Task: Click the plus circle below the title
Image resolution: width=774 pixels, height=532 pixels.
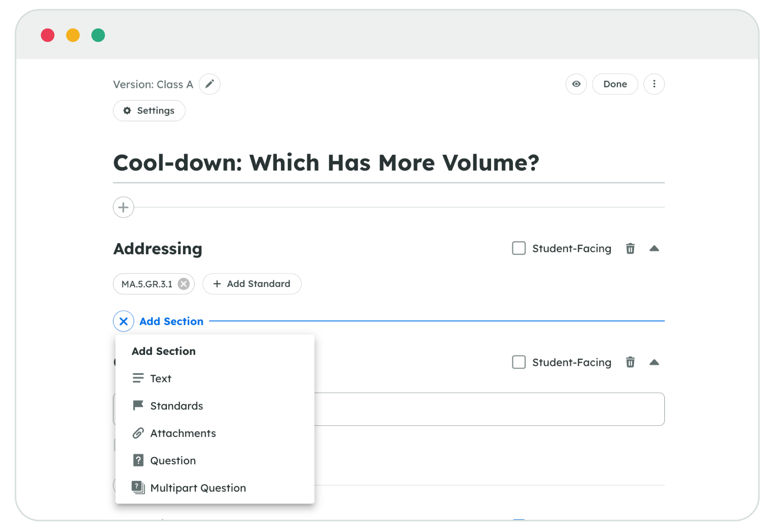Action: point(123,207)
